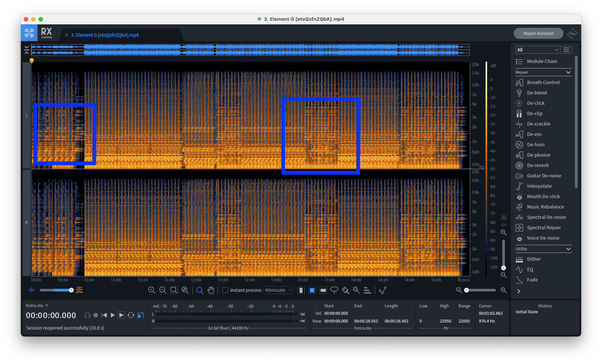Toggle input monitoring headphones

pyautogui.click(x=87, y=315)
